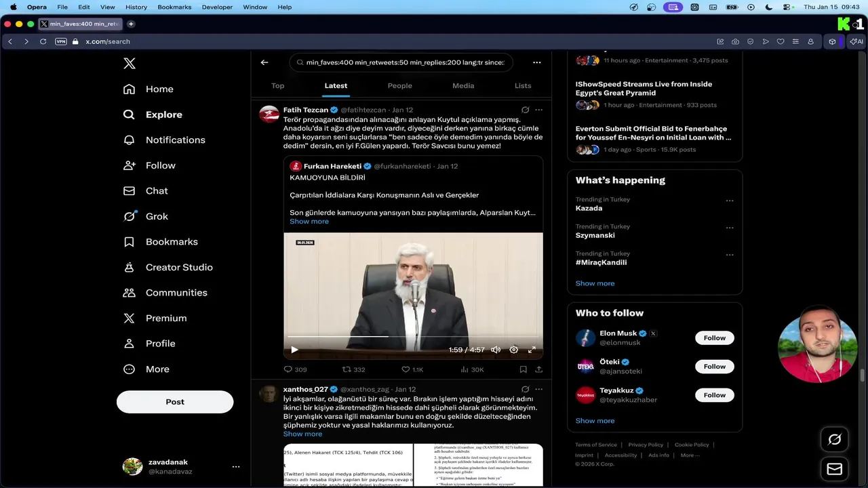Image resolution: width=868 pixels, height=488 pixels.
Task: Switch to Media tab
Action: [463, 85]
